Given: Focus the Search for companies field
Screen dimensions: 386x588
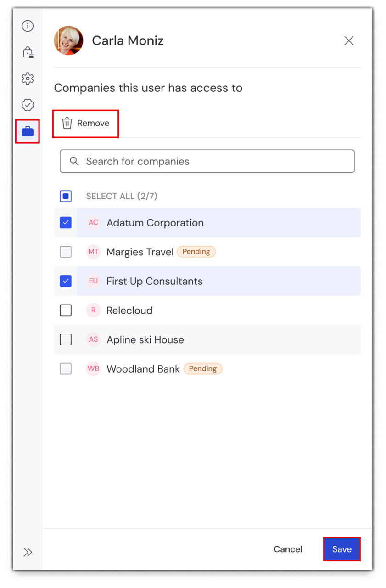Looking at the screenshot, I should click(207, 161).
